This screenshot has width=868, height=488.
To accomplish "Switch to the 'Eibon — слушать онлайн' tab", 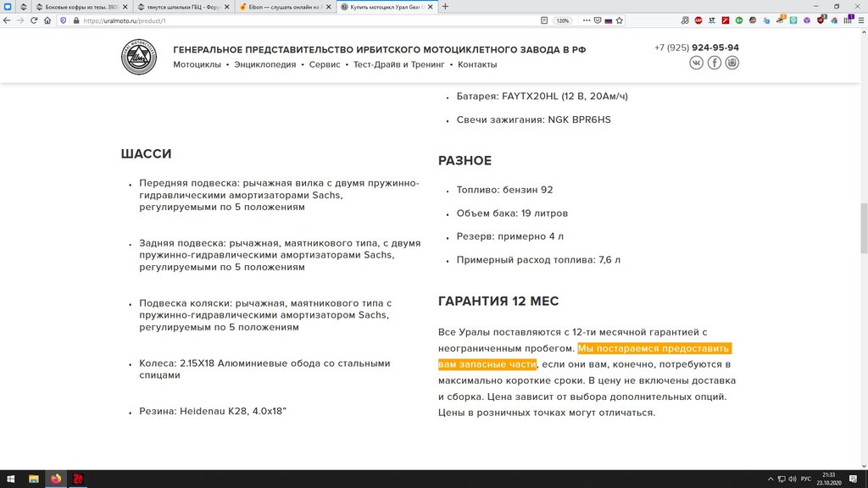I will [281, 6].
